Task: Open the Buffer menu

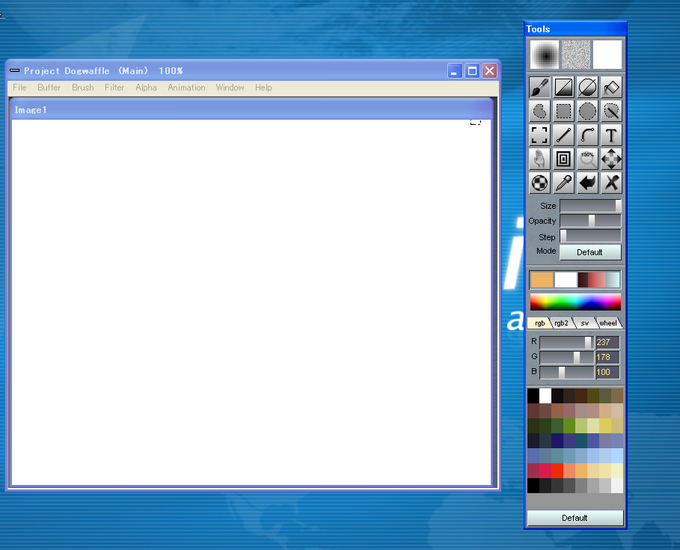Action: 49,88
